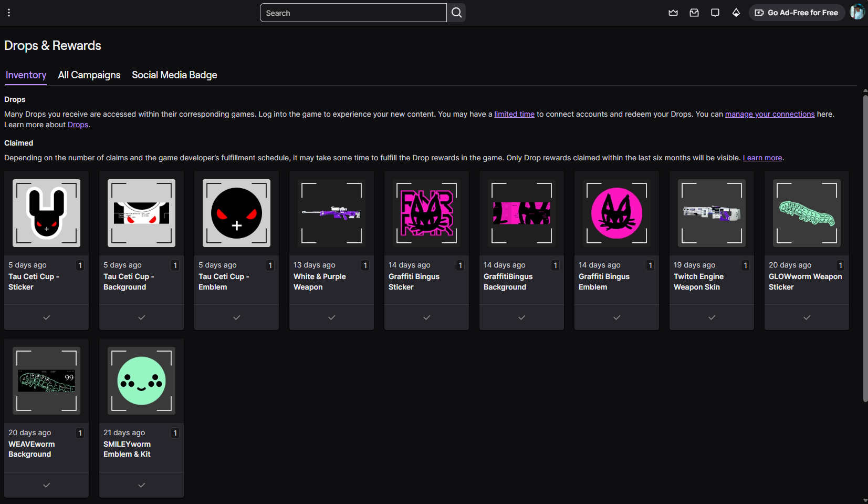This screenshot has width=868, height=504.
Task: Open the three-dot navigation menu
Action: (9, 13)
